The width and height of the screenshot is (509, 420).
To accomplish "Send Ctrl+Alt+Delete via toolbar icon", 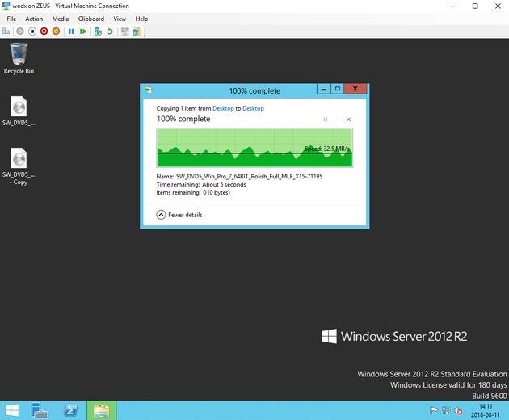I will tap(6, 31).
